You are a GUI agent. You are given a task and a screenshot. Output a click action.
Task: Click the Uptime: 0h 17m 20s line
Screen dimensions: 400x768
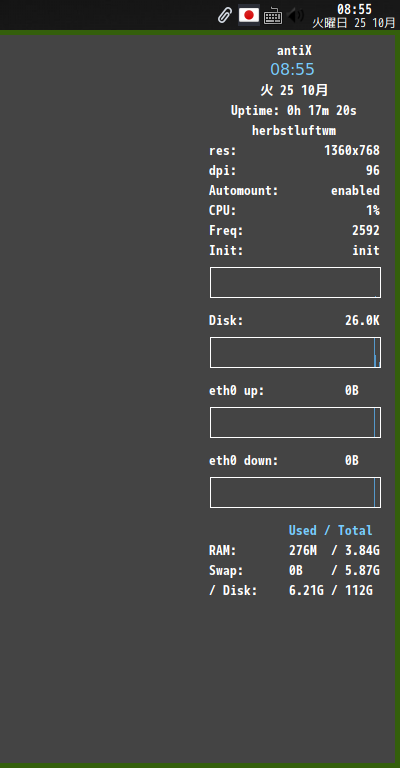[x=294, y=111]
